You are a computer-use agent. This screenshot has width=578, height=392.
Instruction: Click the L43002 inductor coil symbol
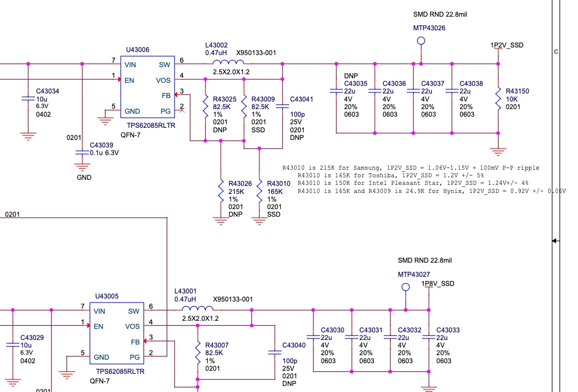(x=228, y=62)
